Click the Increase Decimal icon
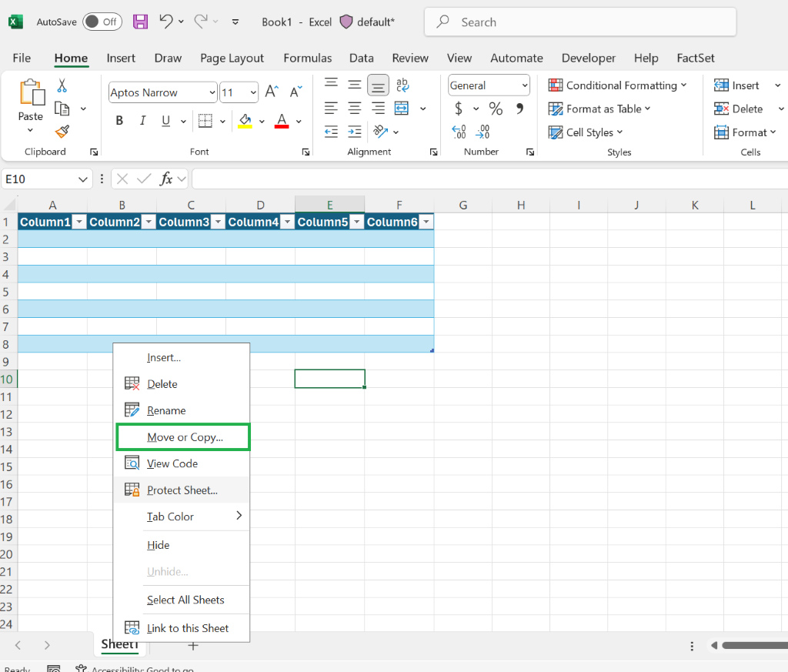 458,132
